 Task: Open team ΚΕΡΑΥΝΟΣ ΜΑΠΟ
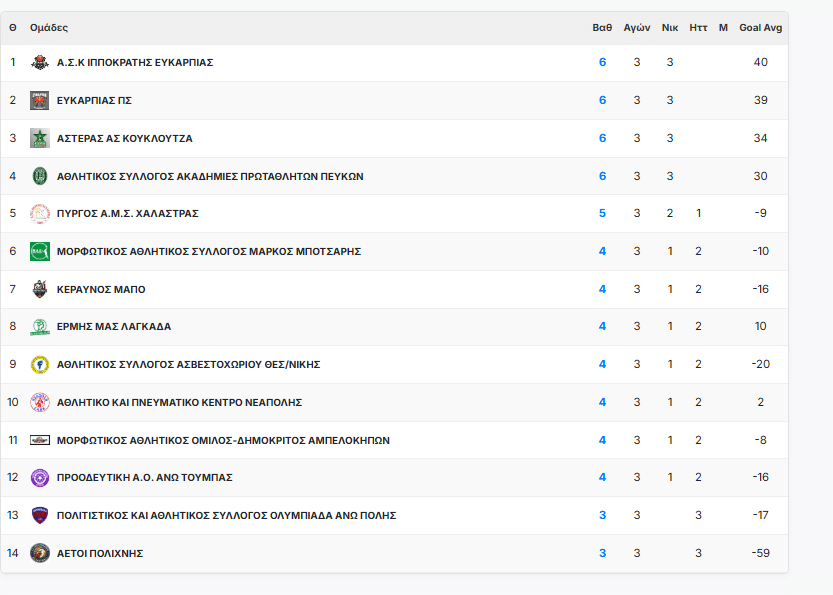click(x=101, y=289)
